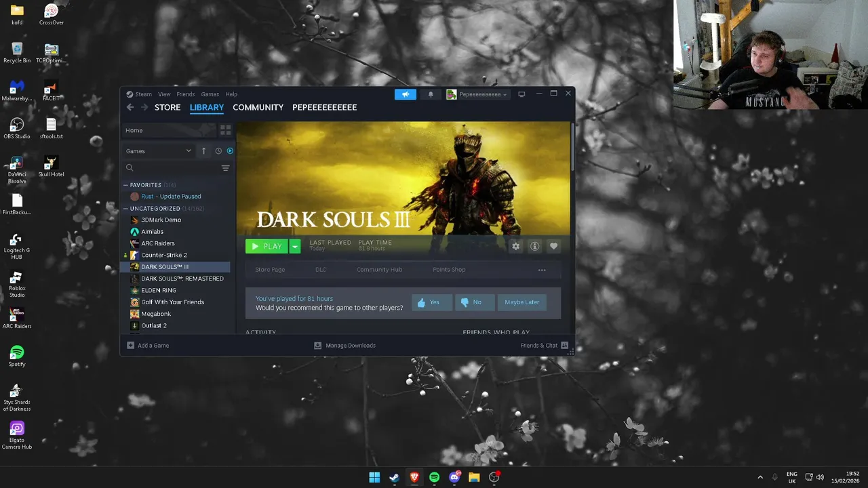This screenshot has width=868, height=488.
Task: Click the recent activity clock filter icon
Action: click(218, 151)
